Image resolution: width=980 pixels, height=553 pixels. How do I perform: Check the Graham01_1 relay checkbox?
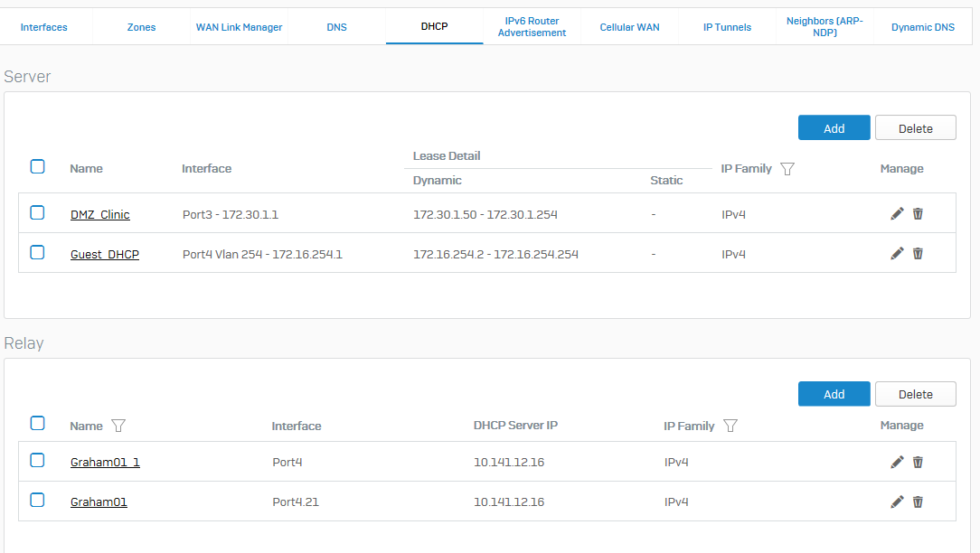(37, 461)
